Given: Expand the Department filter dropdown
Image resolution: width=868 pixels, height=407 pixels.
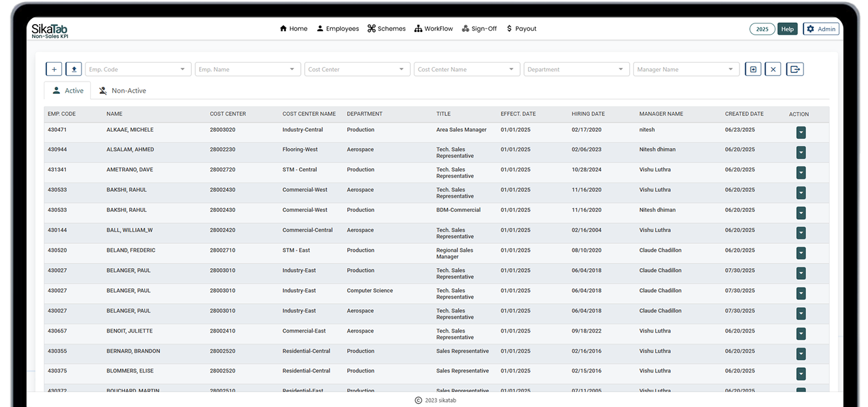Looking at the screenshot, I should [x=621, y=69].
